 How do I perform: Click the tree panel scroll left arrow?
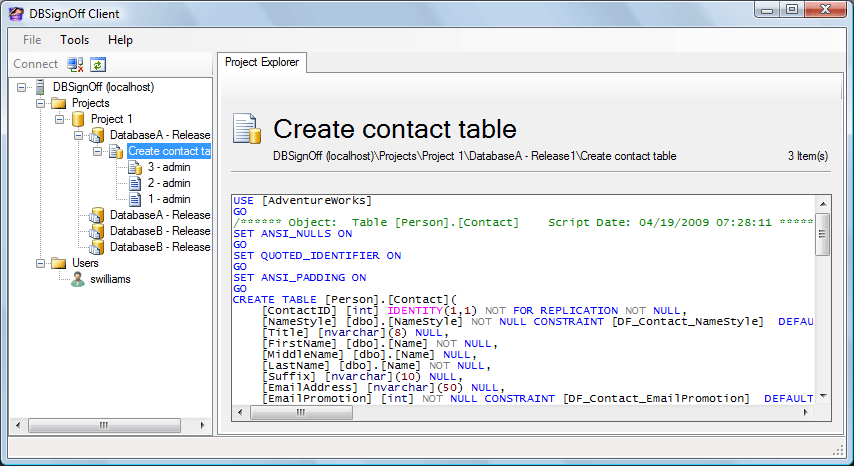pos(18,425)
